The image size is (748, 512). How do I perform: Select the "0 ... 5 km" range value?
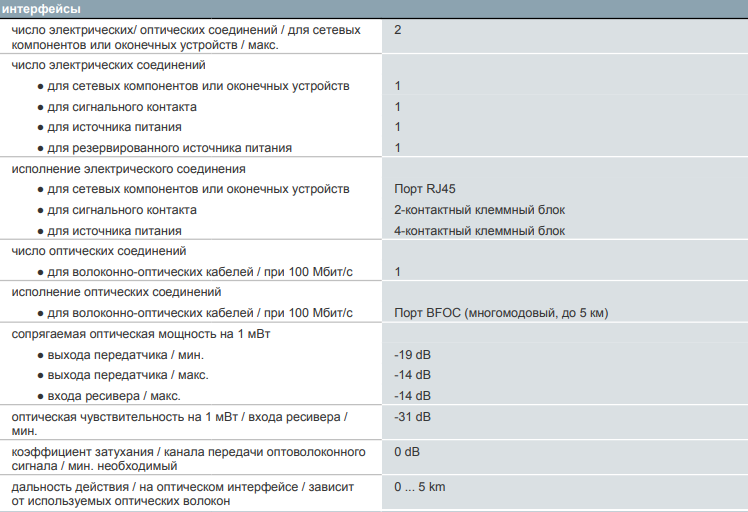pos(419,486)
